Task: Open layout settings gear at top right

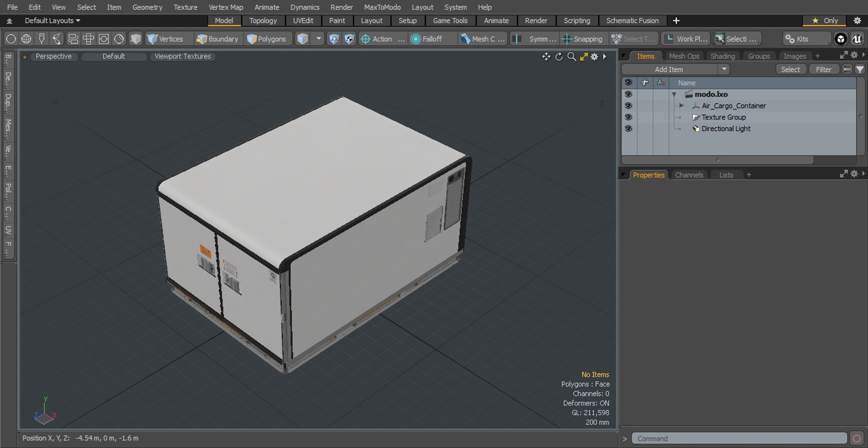Action: coord(857,21)
